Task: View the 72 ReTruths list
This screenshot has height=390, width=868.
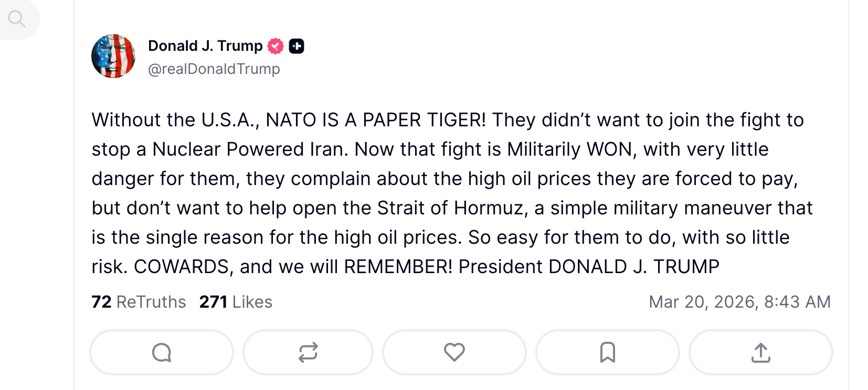Action: (139, 302)
